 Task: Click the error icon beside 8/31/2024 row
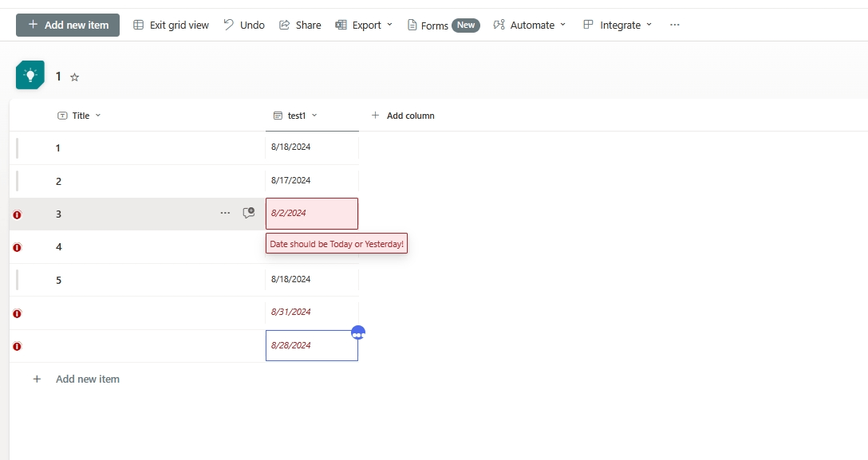click(x=18, y=313)
